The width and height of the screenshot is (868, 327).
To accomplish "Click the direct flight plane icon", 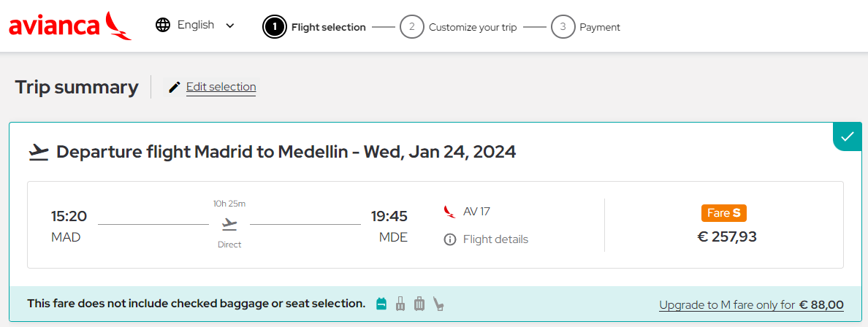I will coord(229,224).
